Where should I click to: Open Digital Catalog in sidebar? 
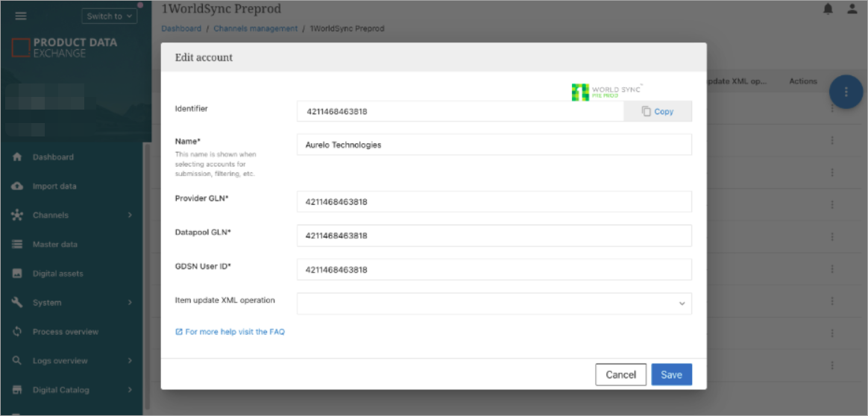[x=60, y=390]
